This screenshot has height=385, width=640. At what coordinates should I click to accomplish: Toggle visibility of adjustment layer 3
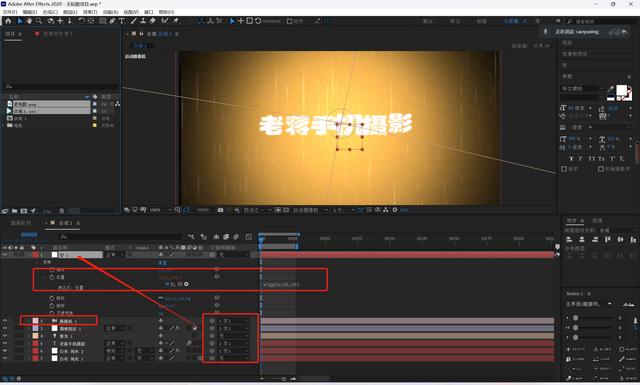(x=5, y=328)
